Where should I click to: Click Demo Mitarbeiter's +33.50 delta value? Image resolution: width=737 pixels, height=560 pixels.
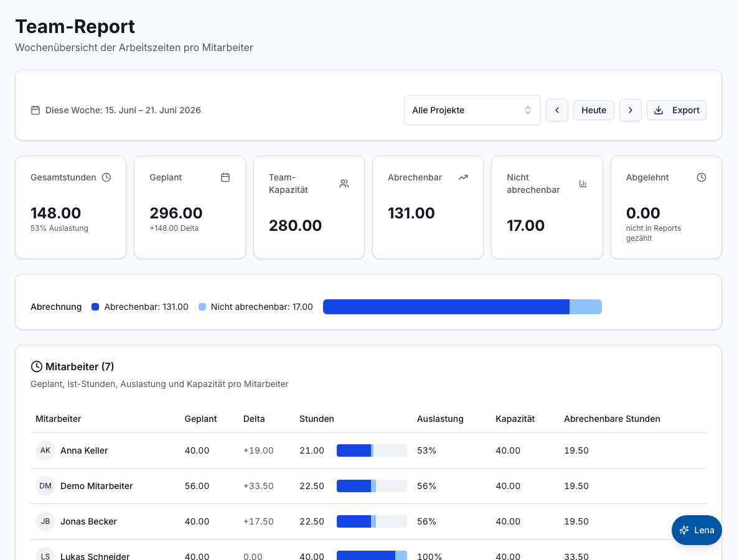(x=258, y=486)
